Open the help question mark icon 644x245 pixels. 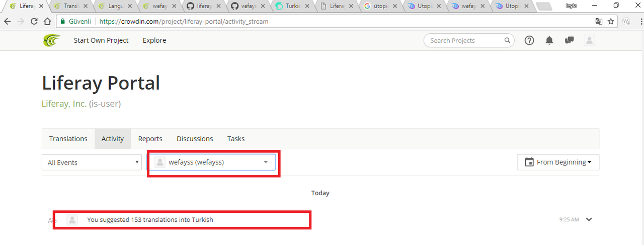coord(529,40)
